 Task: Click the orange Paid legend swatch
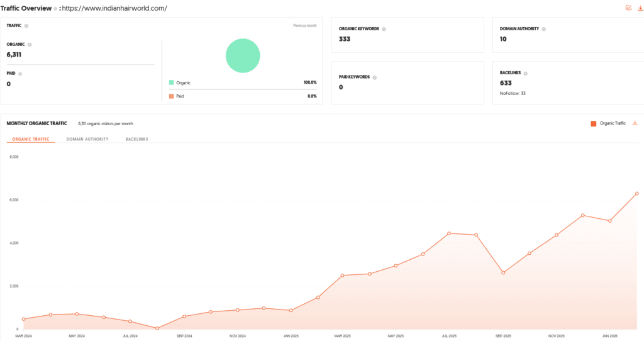(171, 96)
